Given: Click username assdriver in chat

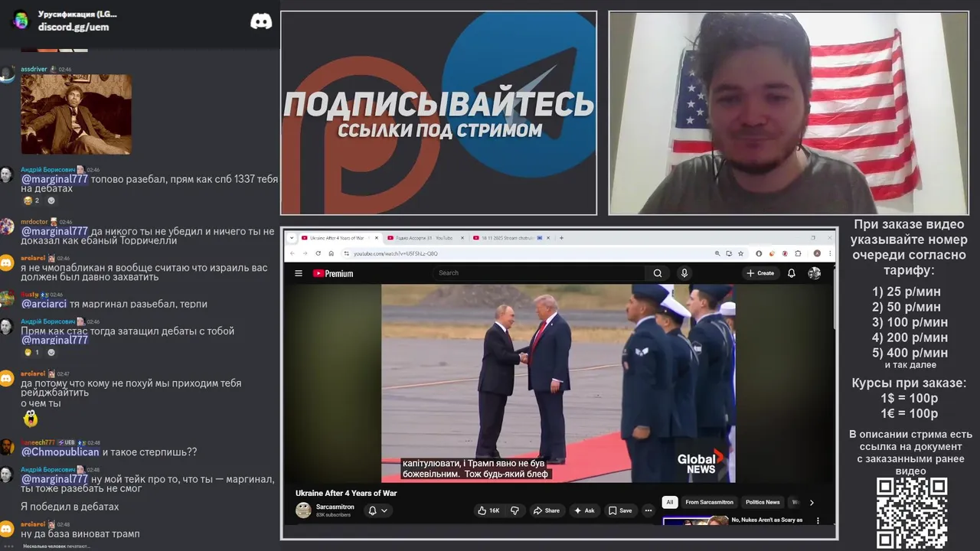Looking at the screenshot, I should [x=34, y=69].
